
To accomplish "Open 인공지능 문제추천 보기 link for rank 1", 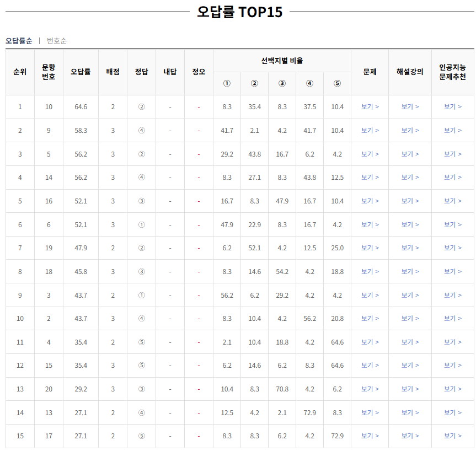I will pos(453,107).
